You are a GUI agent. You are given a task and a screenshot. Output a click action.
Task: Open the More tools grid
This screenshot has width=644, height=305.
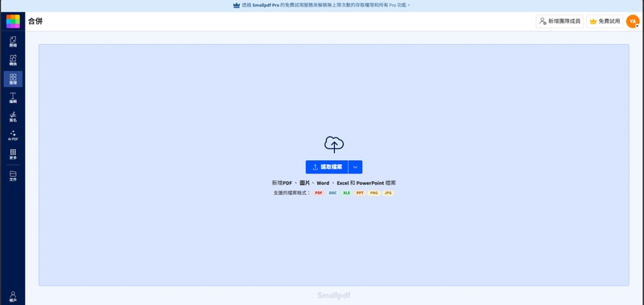point(13,154)
